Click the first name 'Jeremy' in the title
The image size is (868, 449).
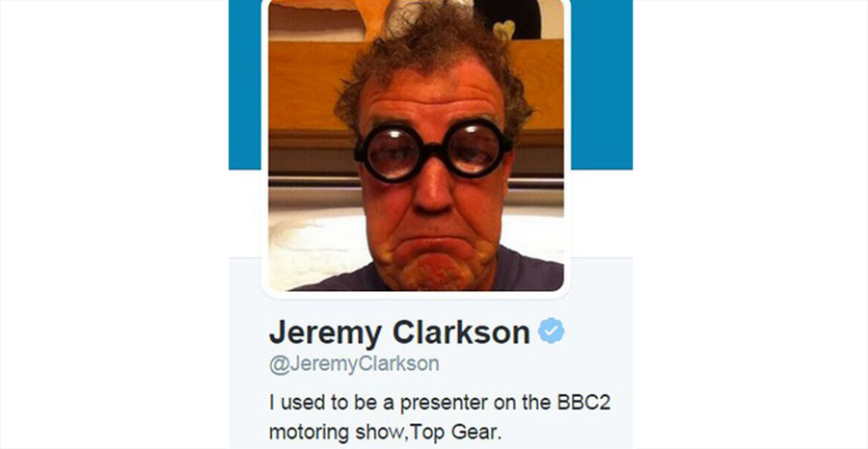pyautogui.click(x=326, y=334)
